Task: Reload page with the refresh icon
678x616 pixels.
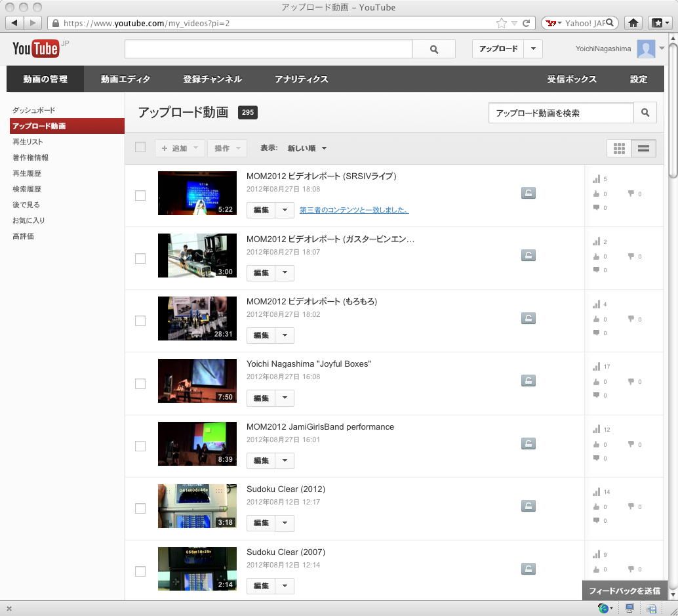Action: tap(527, 23)
